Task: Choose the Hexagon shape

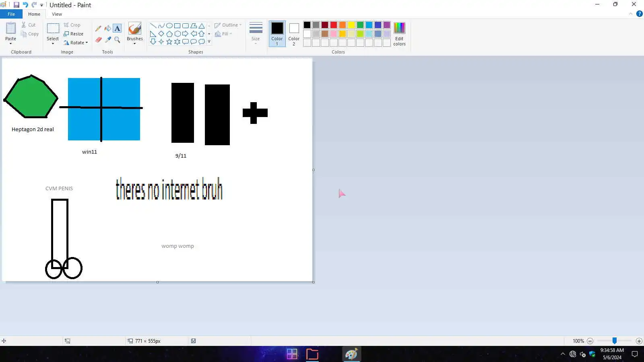Action: tap(178, 34)
